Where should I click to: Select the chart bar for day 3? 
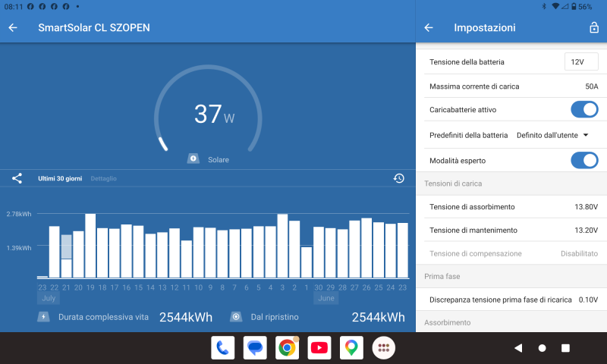coord(282,246)
